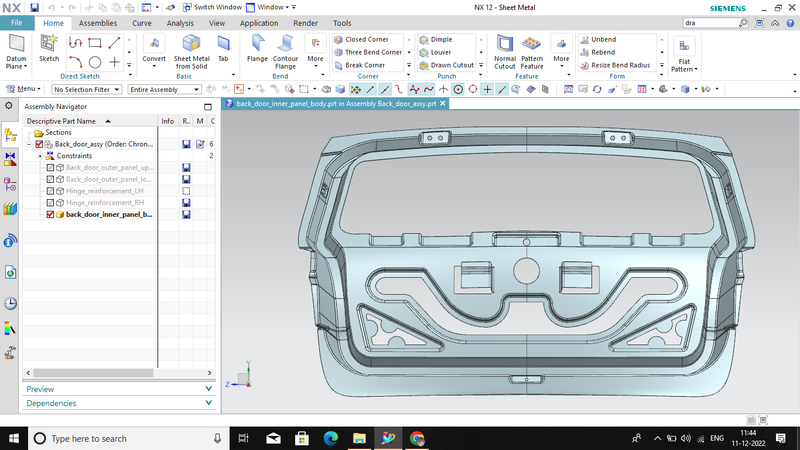The height and width of the screenshot is (450, 800).
Task: Switch to the Application ribbon tab
Action: (x=259, y=23)
